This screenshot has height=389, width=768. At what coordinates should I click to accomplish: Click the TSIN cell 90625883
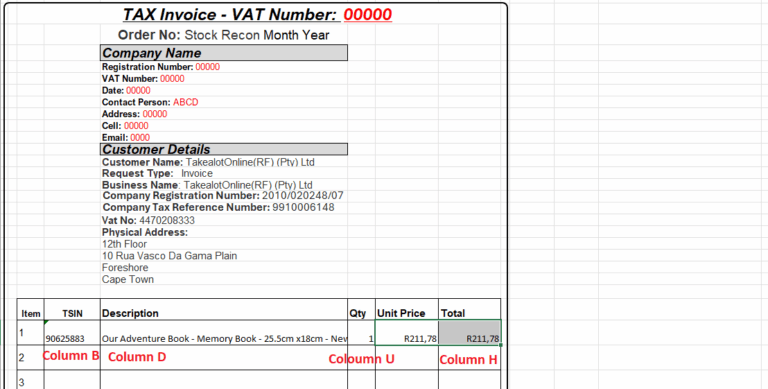click(72, 333)
